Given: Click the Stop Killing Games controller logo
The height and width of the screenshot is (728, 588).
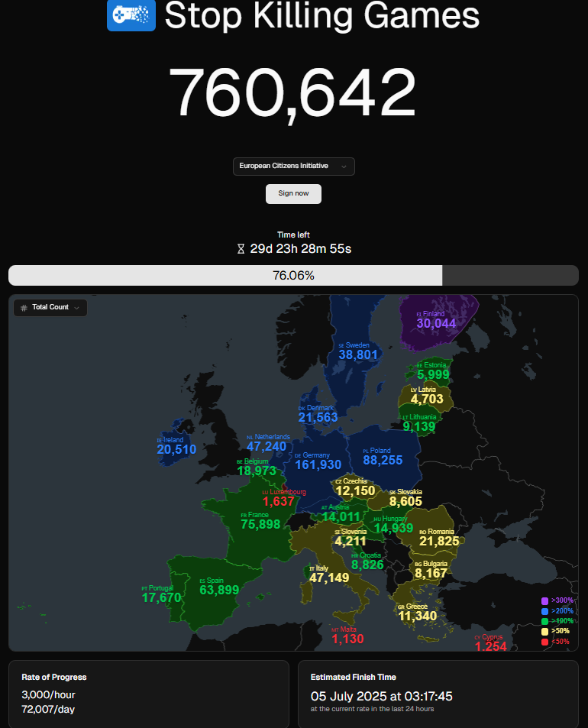Looking at the screenshot, I should point(131,15).
